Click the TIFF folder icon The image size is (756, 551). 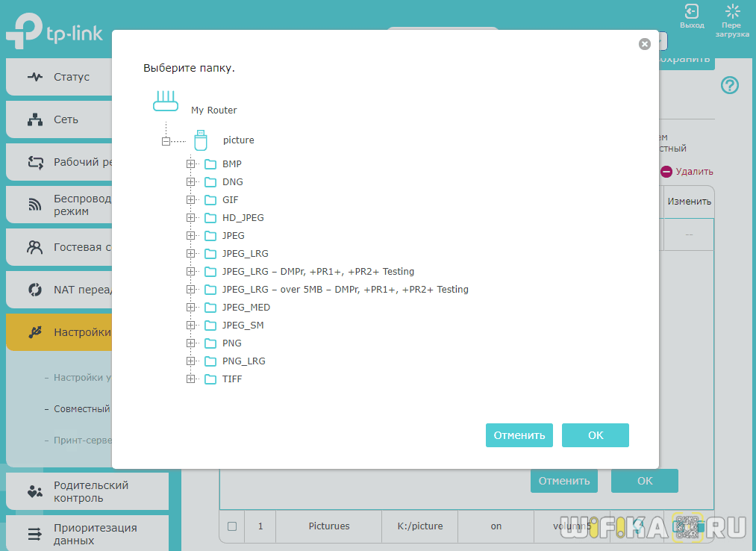pos(210,379)
